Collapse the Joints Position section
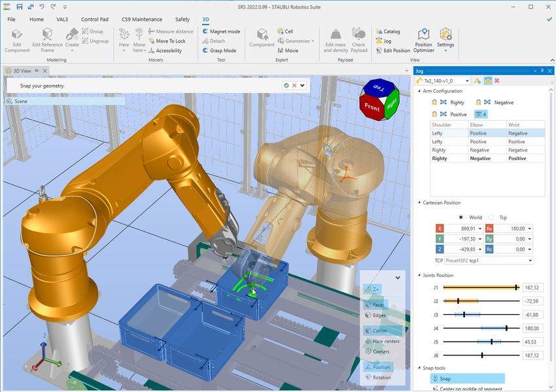Viewport: 556px width, 392px height. [419, 275]
